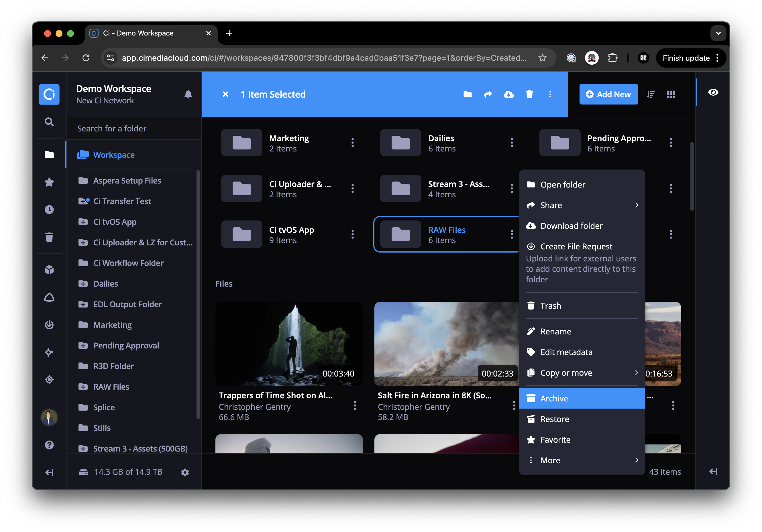This screenshot has height=532, width=762.
Task: Click the trash icon in selection bar
Action: pos(530,94)
